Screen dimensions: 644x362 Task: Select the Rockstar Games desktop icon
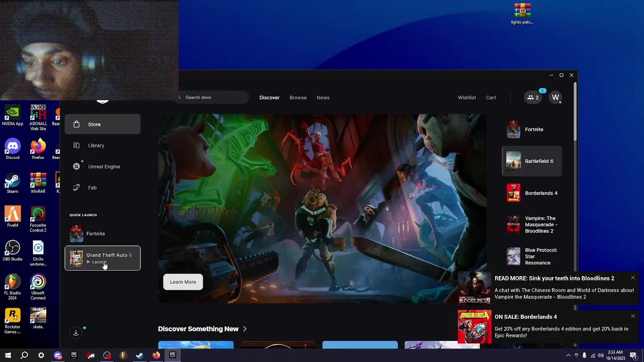[x=13, y=321]
